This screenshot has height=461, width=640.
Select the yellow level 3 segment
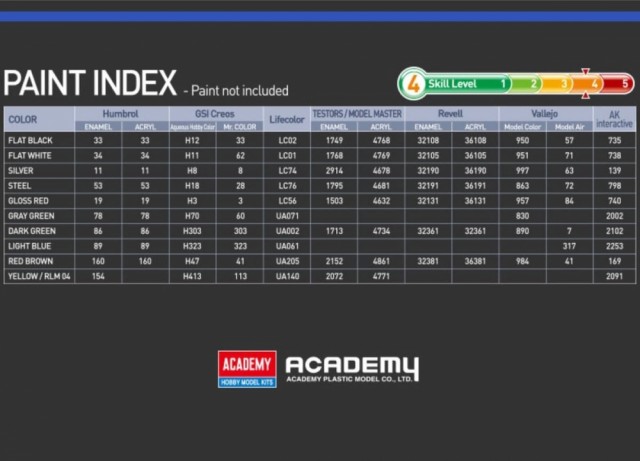(x=556, y=84)
